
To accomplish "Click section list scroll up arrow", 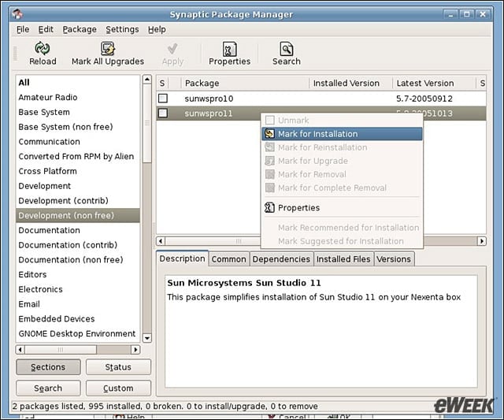I will coord(147,80).
